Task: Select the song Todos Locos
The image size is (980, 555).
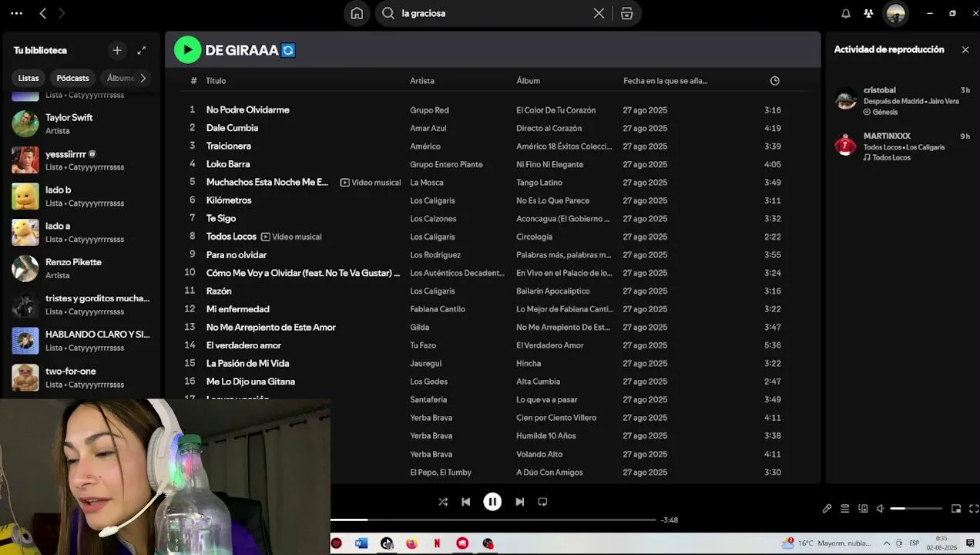Action: point(231,237)
